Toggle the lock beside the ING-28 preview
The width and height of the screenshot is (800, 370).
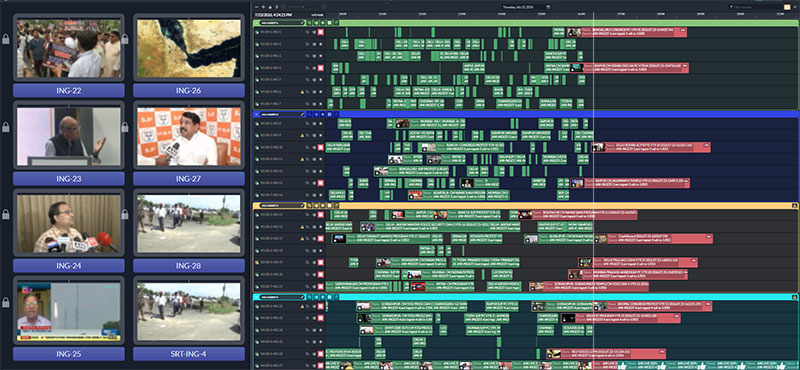(125, 214)
